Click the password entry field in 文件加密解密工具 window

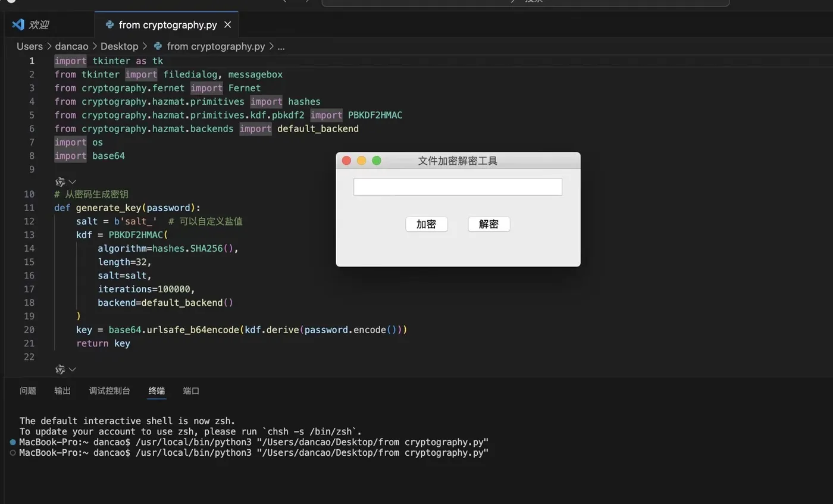click(x=458, y=187)
